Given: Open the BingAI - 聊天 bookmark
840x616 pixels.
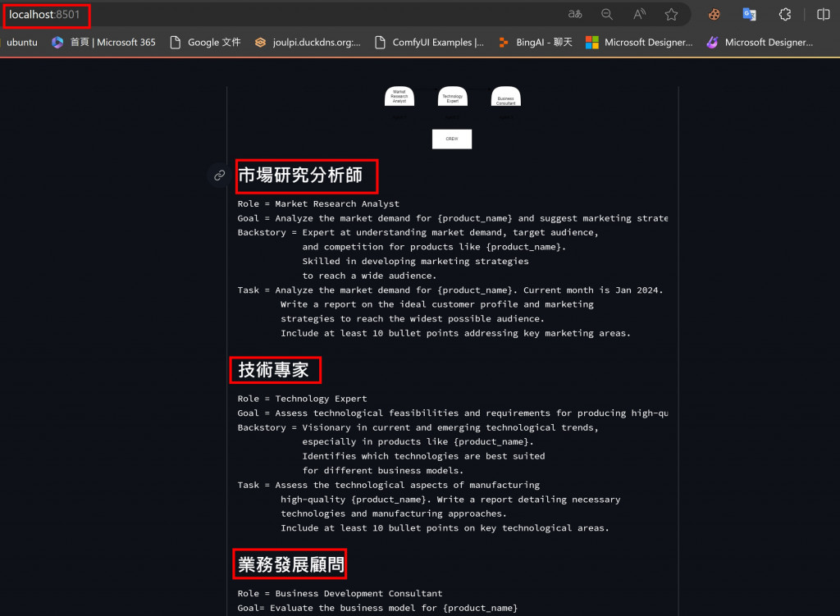Looking at the screenshot, I should (x=535, y=43).
